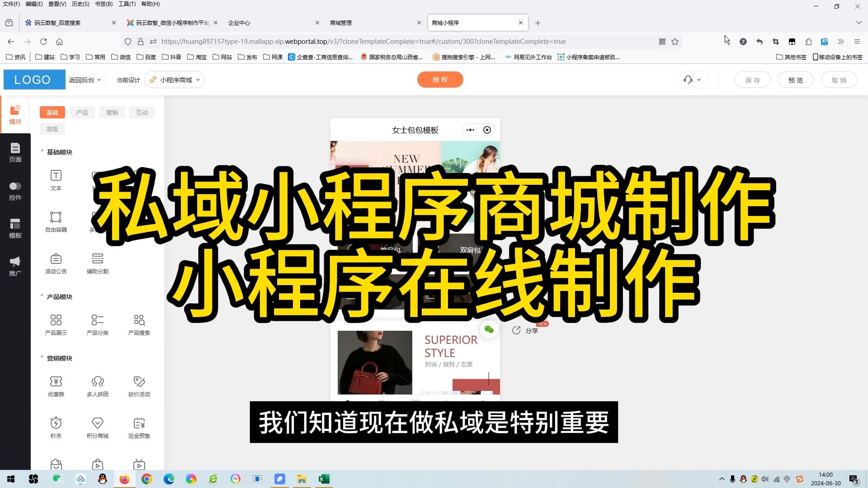Click the 授权 (Authorize) center button

(x=441, y=80)
